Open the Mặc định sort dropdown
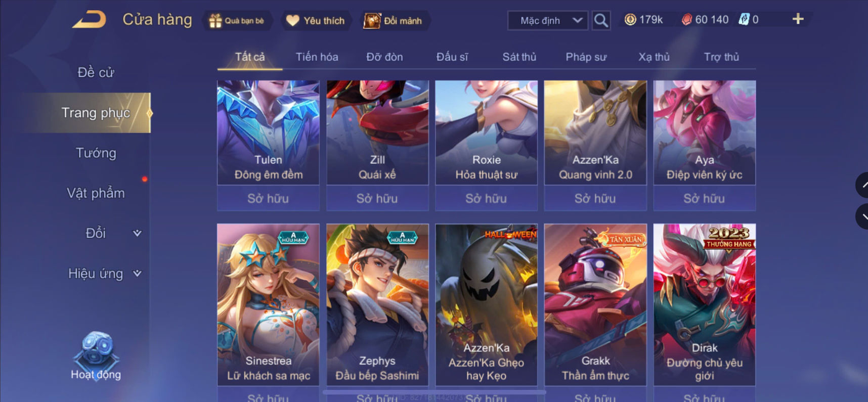868x402 pixels. (548, 21)
